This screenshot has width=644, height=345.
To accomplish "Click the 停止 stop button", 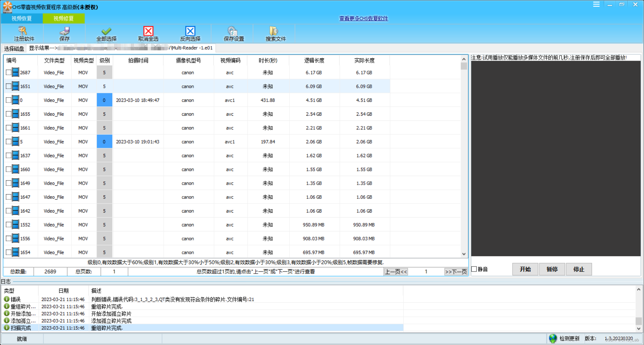I will click(579, 269).
